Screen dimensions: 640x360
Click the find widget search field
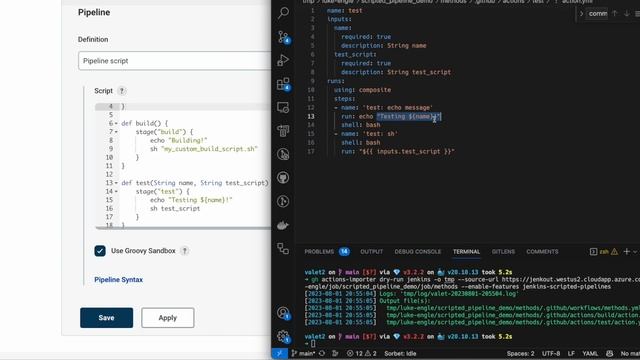pyautogui.click(x=598, y=13)
